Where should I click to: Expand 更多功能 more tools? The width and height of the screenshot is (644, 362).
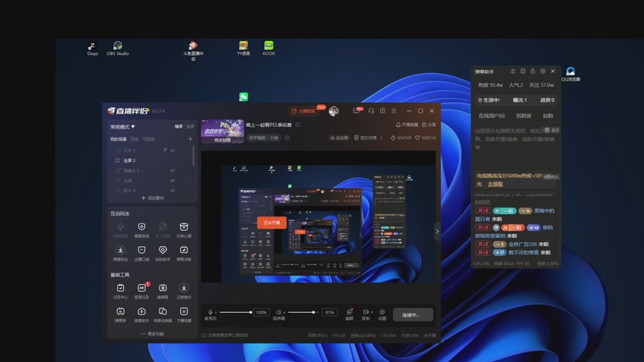click(x=152, y=334)
